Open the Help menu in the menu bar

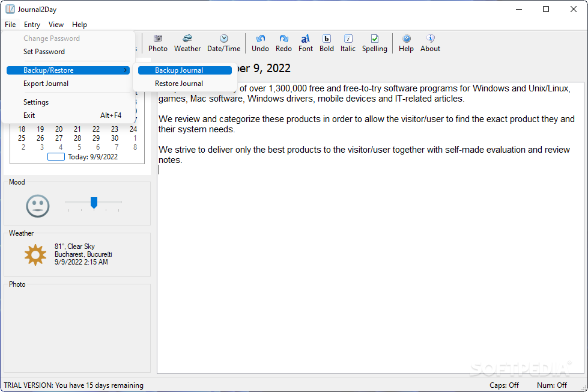(79, 25)
